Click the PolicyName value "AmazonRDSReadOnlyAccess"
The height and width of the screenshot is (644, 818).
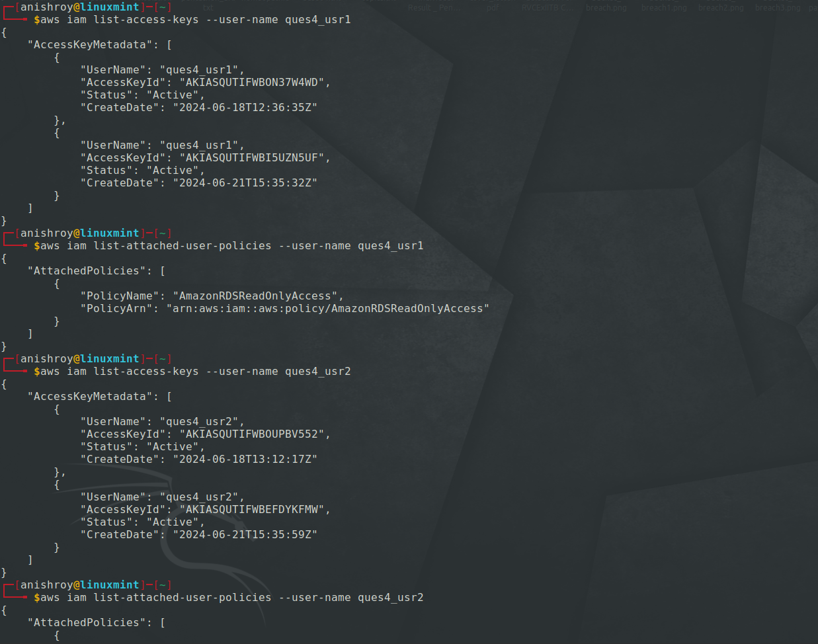click(x=255, y=296)
